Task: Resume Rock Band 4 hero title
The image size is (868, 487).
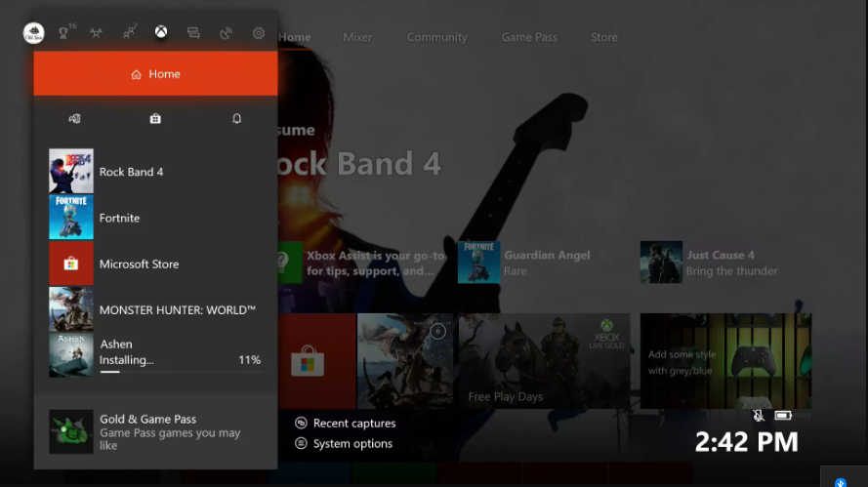Action: (359, 164)
